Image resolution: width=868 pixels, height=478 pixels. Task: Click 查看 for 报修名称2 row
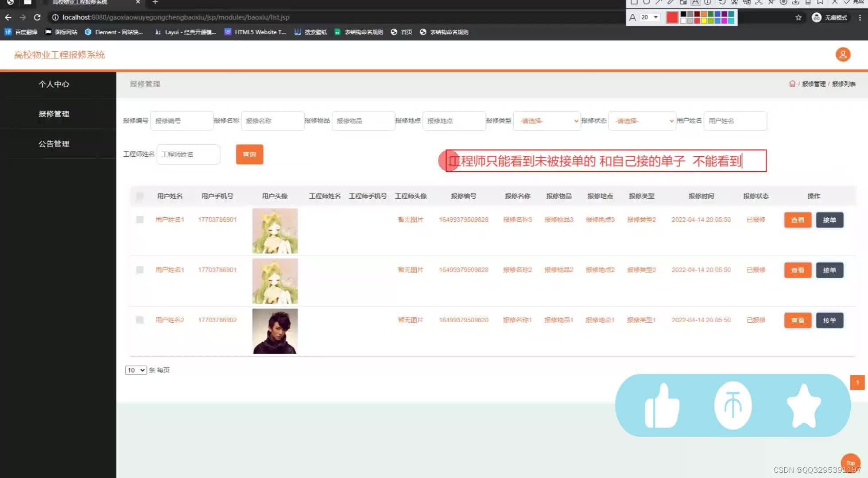[x=798, y=270]
